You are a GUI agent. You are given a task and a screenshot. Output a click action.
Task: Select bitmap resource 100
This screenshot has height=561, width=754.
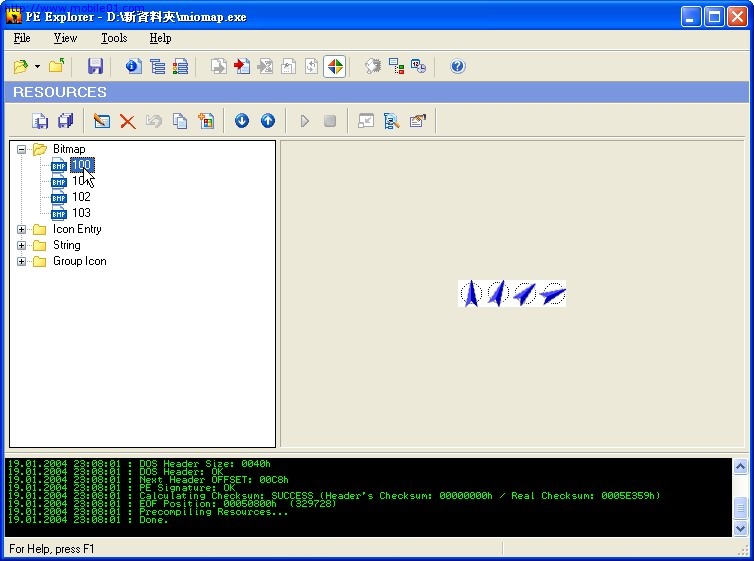(82, 165)
